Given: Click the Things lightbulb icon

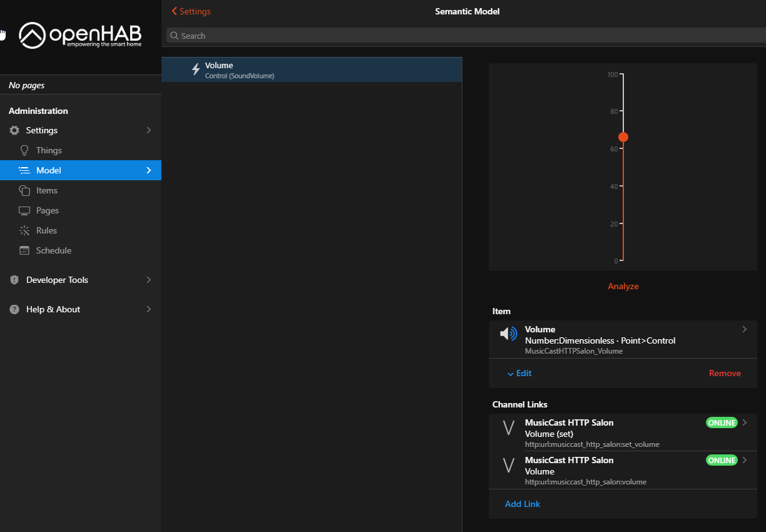Looking at the screenshot, I should coord(24,150).
